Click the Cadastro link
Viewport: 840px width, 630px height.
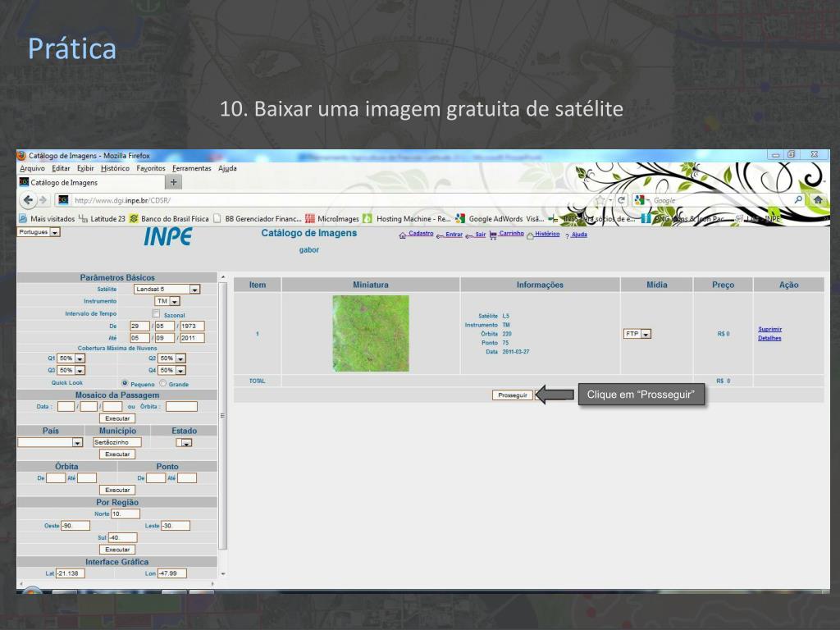click(x=421, y=234)
